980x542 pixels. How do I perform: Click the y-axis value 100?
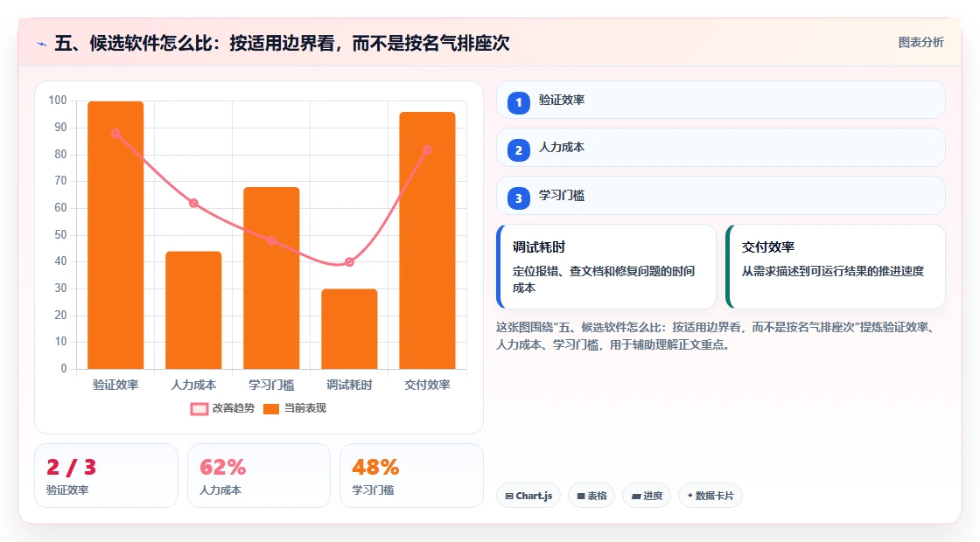pos(58,101)
